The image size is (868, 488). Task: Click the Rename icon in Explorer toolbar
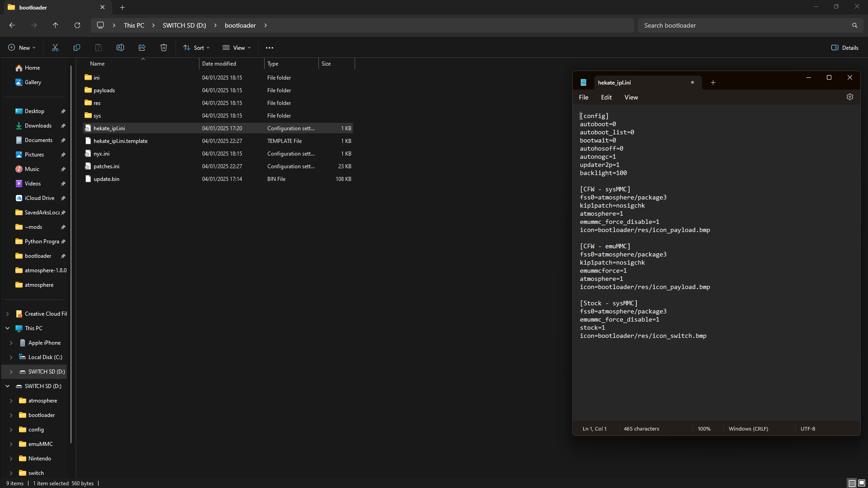tap(120, 47)
